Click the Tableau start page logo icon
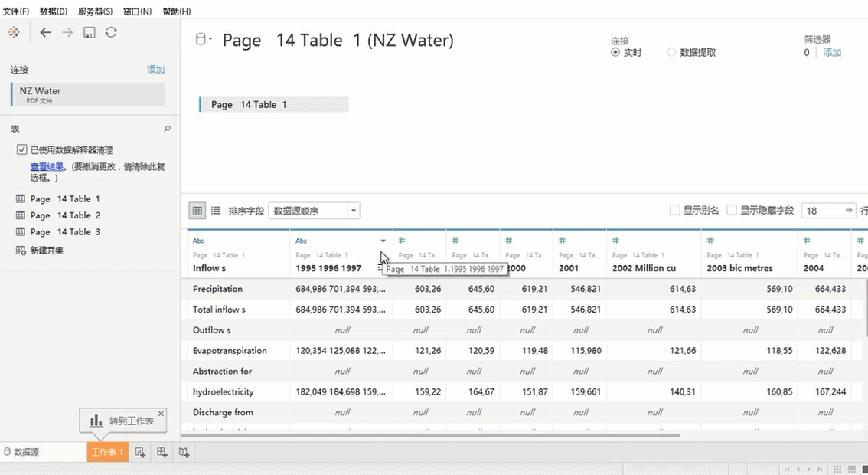The image size is (868, 475). 13,32
